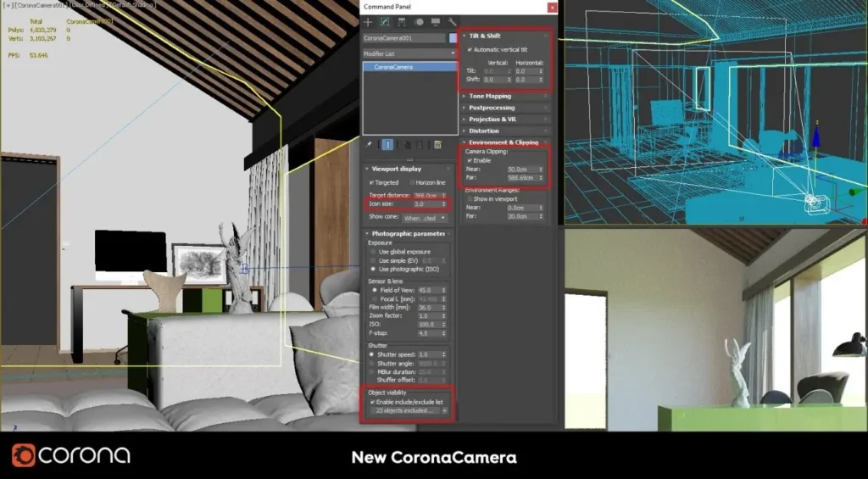Select MBlur duration radio button
868x479 pixels.
tap(373, 371)
